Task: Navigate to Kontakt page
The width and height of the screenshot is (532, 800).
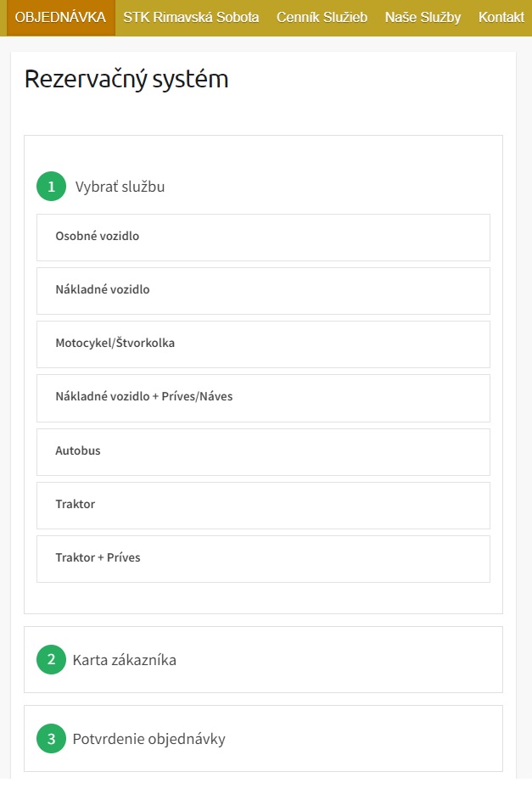Action: (x=501, y=17)
